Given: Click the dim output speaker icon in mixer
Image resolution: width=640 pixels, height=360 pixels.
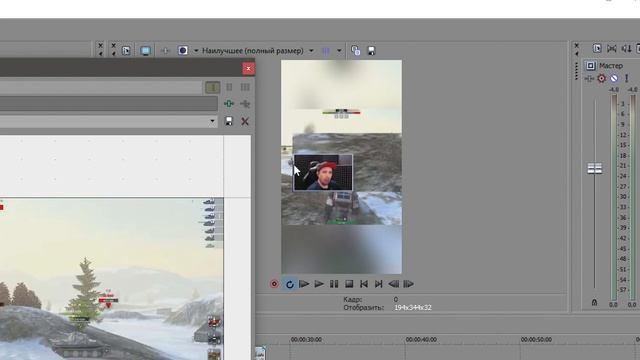Looking at the screenshot, I should [626, 49].
